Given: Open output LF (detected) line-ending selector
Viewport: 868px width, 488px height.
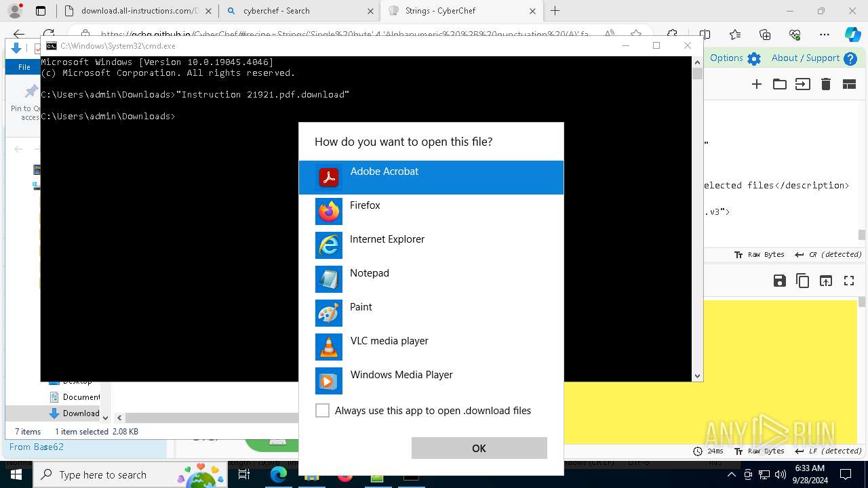Looking at the screenshot, I should tap(829, 451).
